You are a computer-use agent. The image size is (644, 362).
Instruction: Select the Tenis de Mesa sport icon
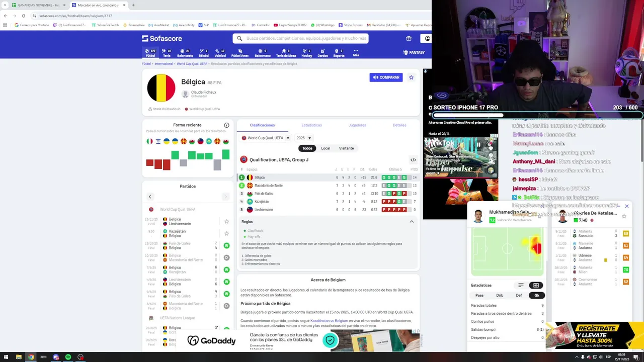[286, 53]
